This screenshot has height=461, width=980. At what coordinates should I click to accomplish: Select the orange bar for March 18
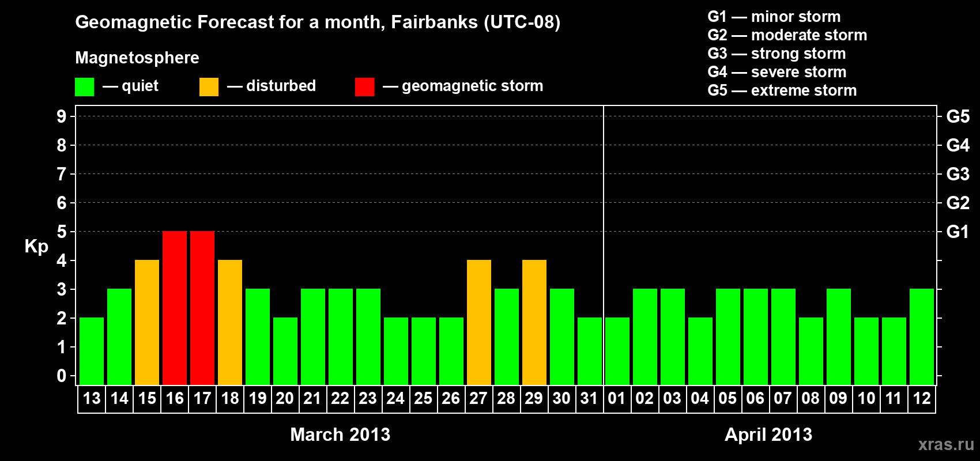coord(230,323)
